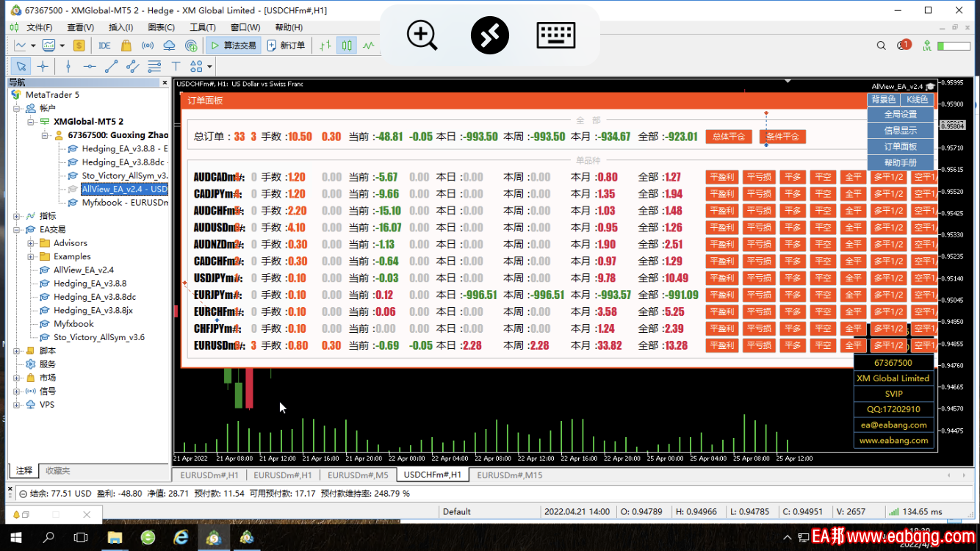Open the 插入(I) menu
Image resolution: width=980 pixels, height=551 pixels.
click(x=120, y=27)
